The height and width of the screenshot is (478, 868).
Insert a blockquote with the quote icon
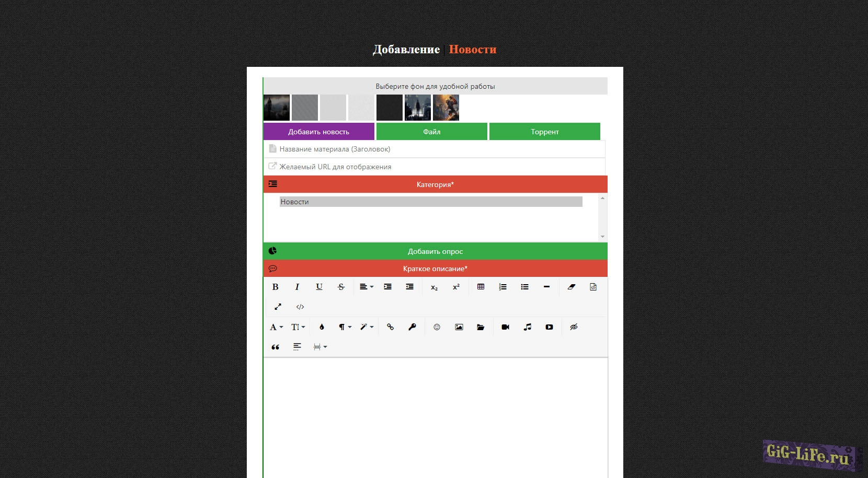[x=276, y=347]
